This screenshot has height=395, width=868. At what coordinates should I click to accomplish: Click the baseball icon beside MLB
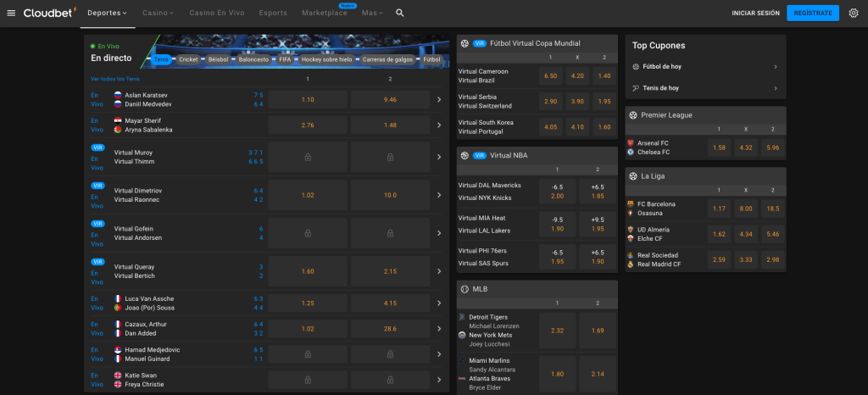465,289
